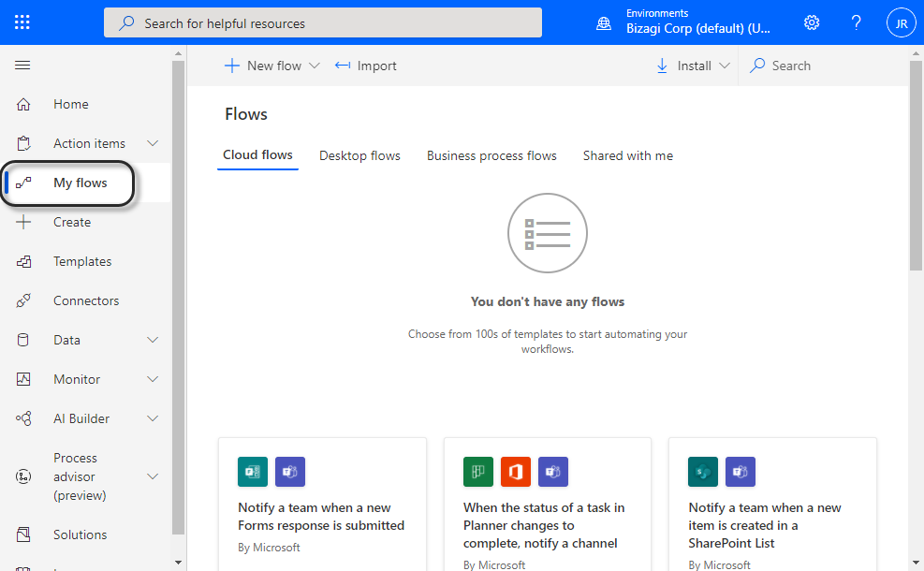This screenshot has height=571, width=924.
Task: Switch to the Desktop flows tab
Action: click(x=359, y=155)
